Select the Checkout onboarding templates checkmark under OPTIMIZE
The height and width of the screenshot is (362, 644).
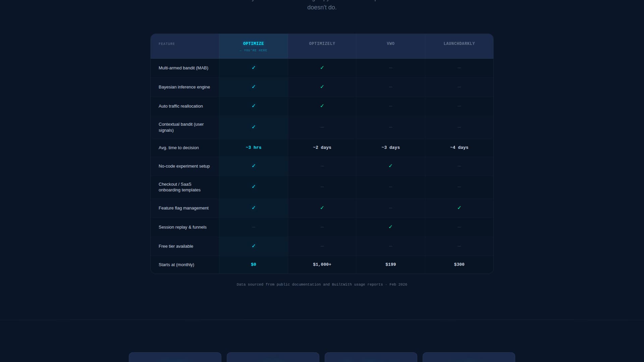pos(254,187)
